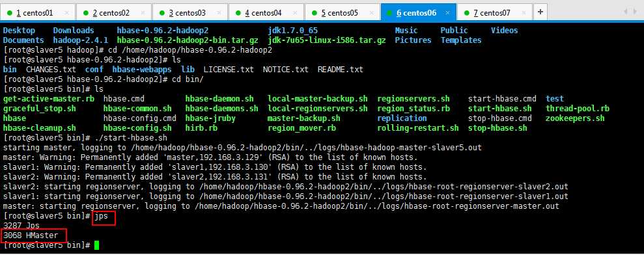Click hbase-jruby in the listing

(x=210, y=118)
